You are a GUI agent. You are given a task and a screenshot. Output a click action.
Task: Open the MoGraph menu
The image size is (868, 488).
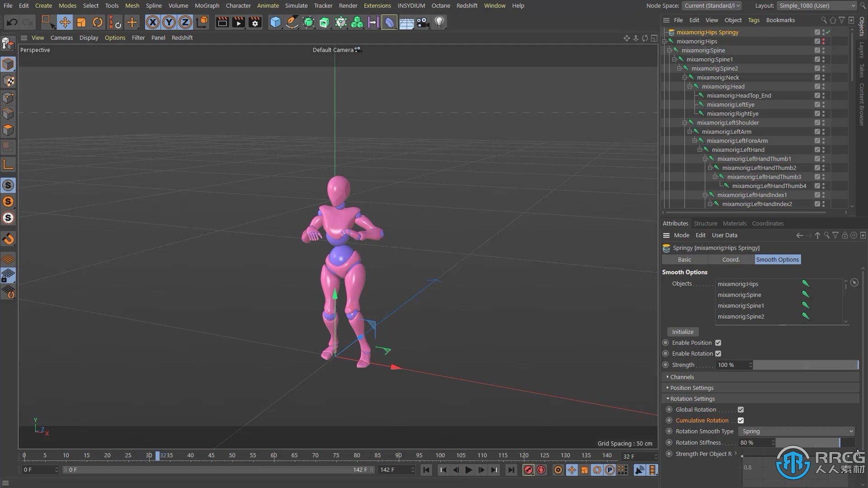pyautogui.click(x=207, y=5)
